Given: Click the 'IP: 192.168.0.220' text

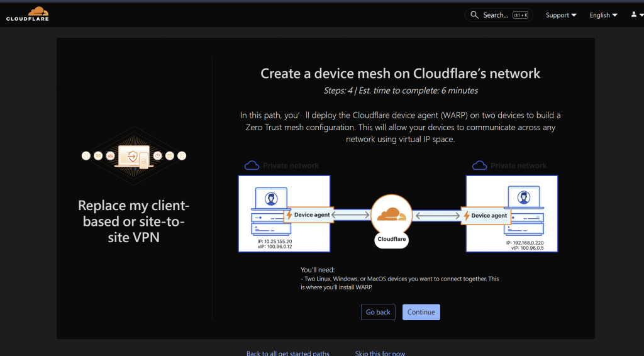Looking at the screenshot, I should [525, 243].
